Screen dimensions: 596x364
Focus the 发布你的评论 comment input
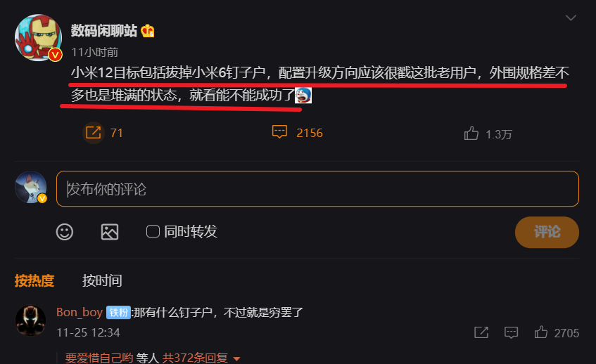[317, 188]
